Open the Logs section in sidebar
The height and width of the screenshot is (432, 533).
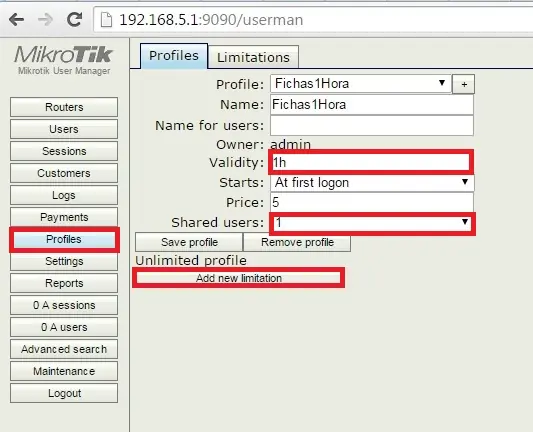tap(64, 195)
